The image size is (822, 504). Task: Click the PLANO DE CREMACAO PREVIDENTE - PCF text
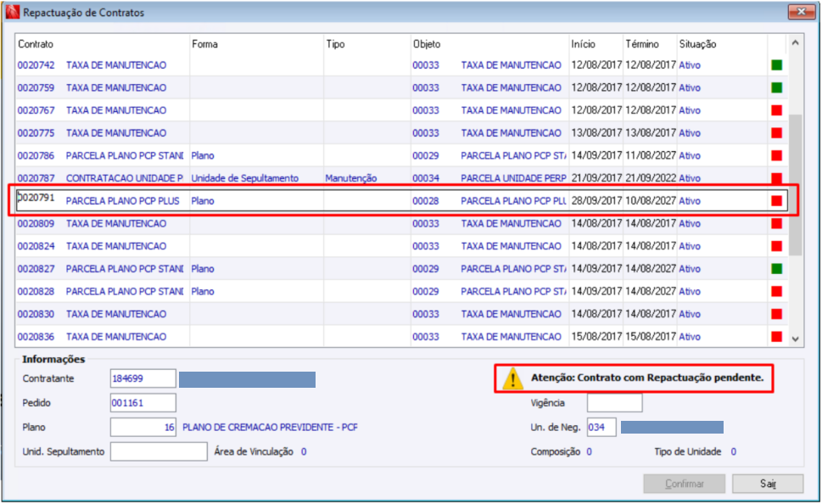(x=270, y=427)
